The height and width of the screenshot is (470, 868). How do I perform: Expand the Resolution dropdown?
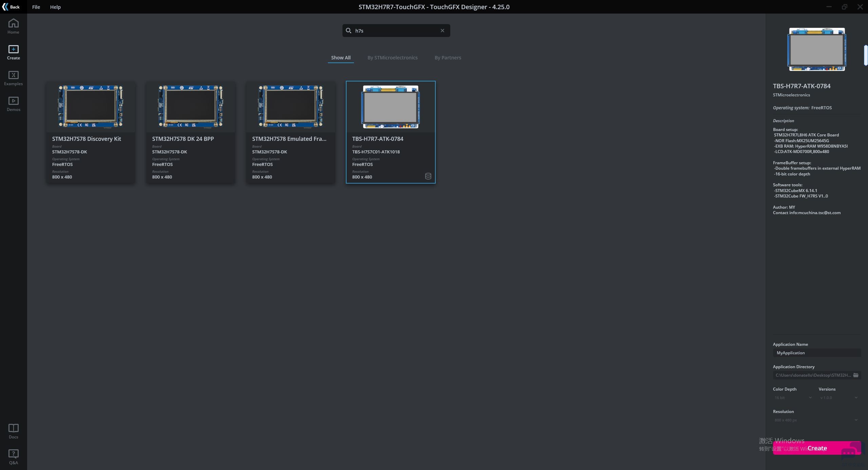point(816,420)
